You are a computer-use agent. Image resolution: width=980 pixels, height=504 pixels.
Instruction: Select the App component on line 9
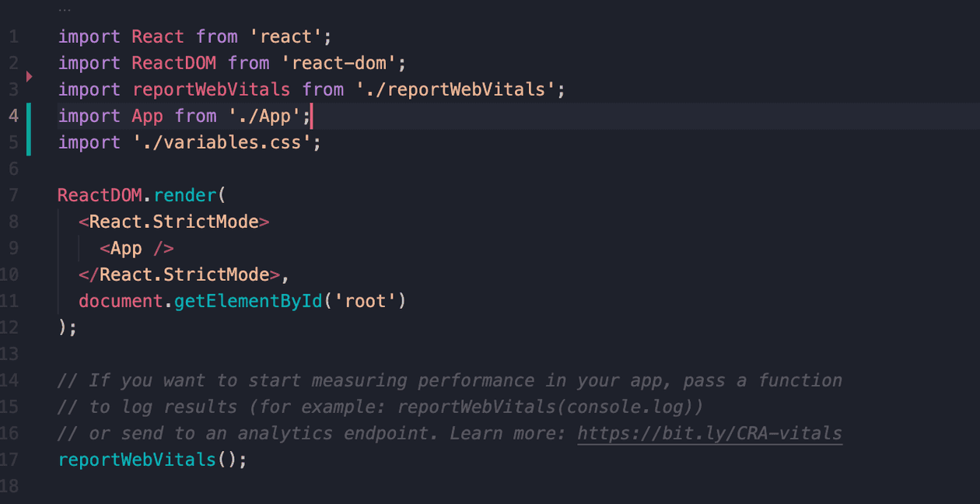pyautogui.click(x=124, y=247)
